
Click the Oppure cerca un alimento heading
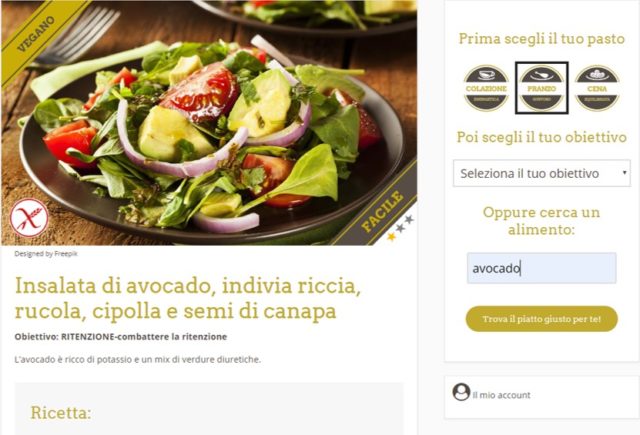[542, 221]
